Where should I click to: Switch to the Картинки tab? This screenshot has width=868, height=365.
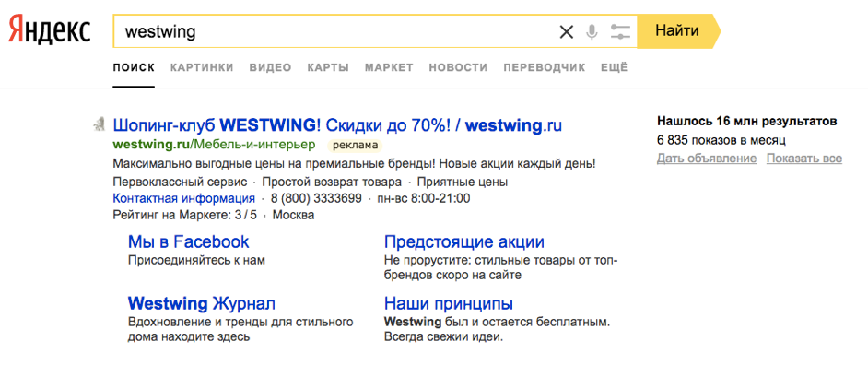point(202,67)
